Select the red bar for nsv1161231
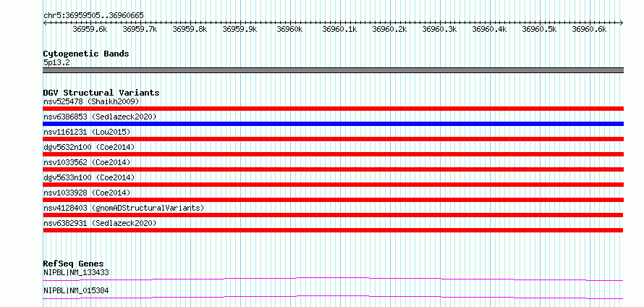 click(x=334, y=139)
